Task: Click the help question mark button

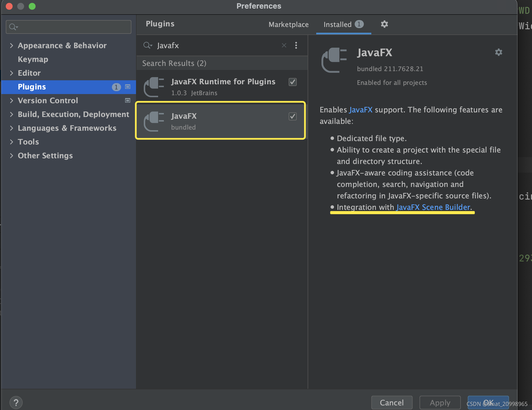Action: [16, 403]
